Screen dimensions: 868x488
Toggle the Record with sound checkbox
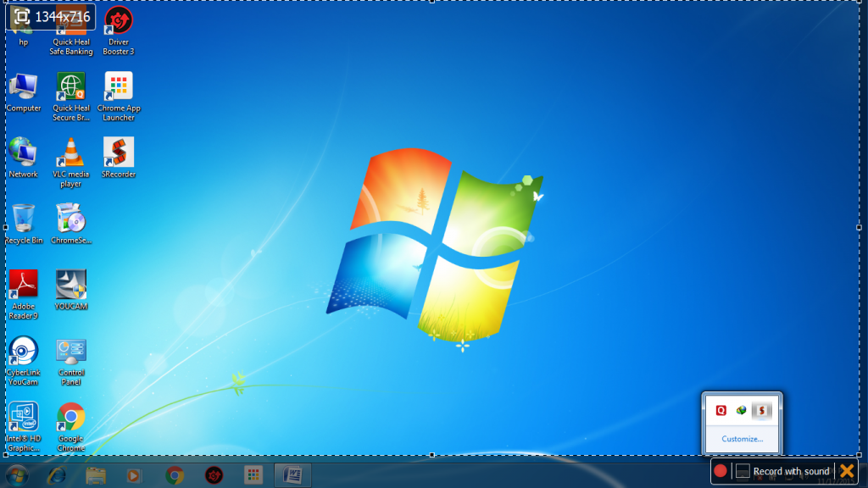point(743,471)
